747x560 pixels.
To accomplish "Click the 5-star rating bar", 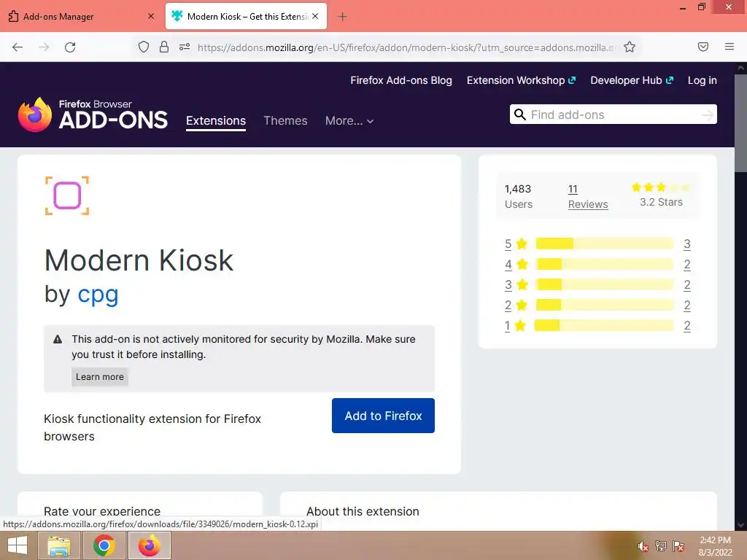I will click(605, 244).
